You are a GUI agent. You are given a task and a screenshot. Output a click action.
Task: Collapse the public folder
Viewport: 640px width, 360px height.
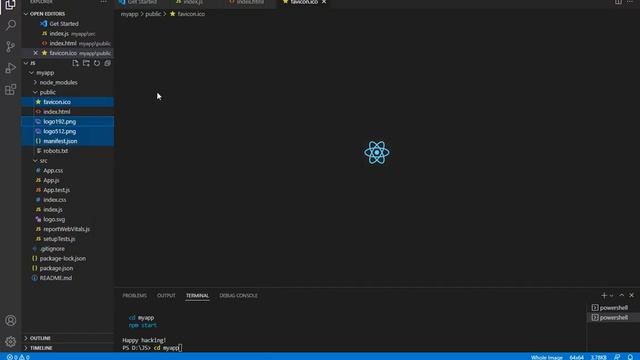pos(47,92)
